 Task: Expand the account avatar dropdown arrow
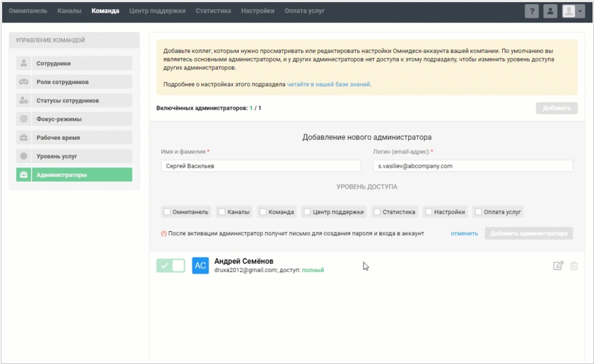click(x=580, y=11)
